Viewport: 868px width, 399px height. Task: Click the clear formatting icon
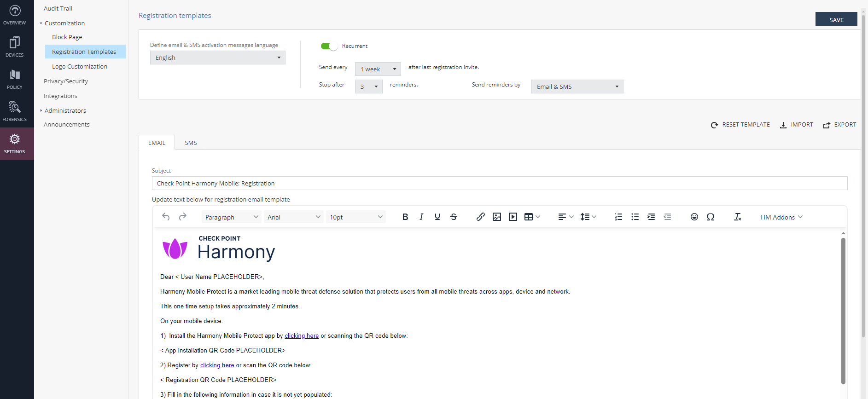pyautogui.click(x=737, y=217)
